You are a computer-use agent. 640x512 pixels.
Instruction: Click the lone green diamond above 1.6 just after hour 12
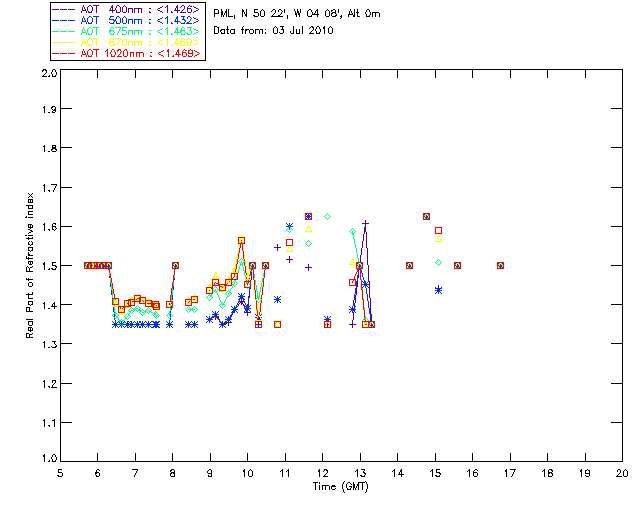point(327,216)
